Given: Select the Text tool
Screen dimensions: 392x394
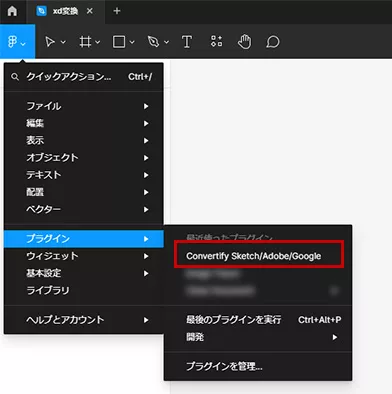Looking at the screenshot, I should click(187, 42).
